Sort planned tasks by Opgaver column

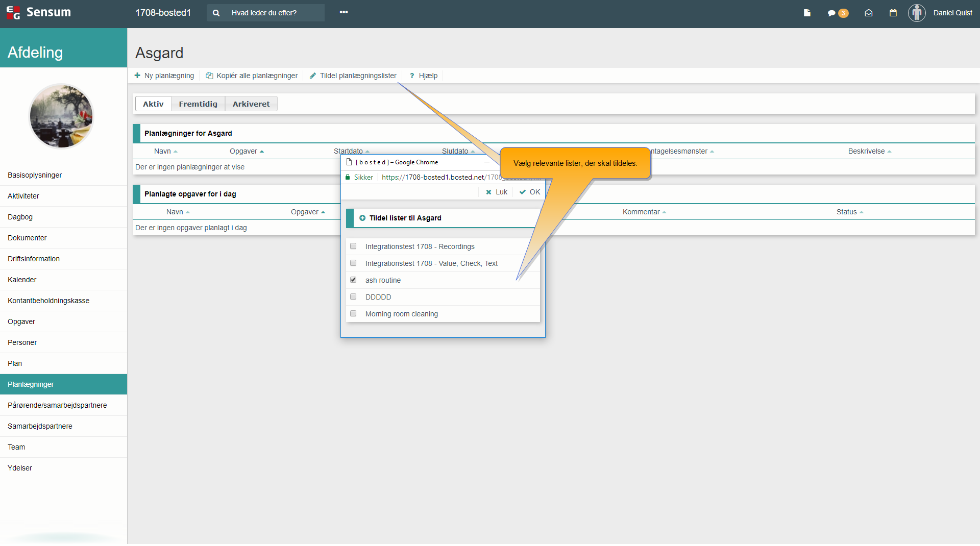308,212
